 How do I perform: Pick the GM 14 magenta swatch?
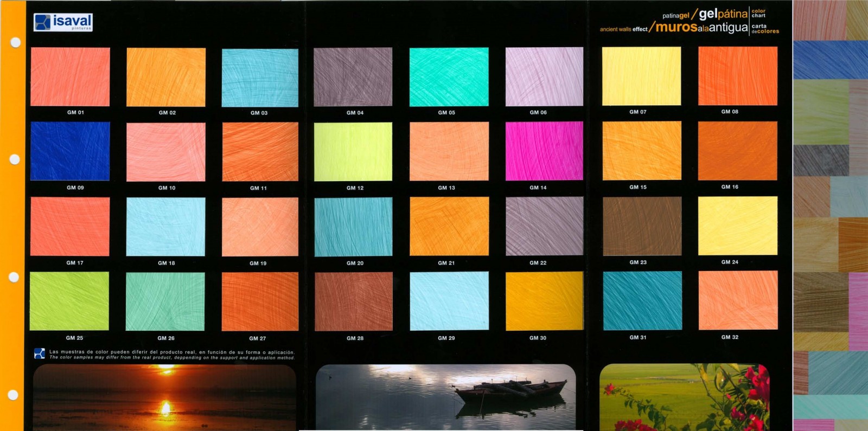[544, 151]
